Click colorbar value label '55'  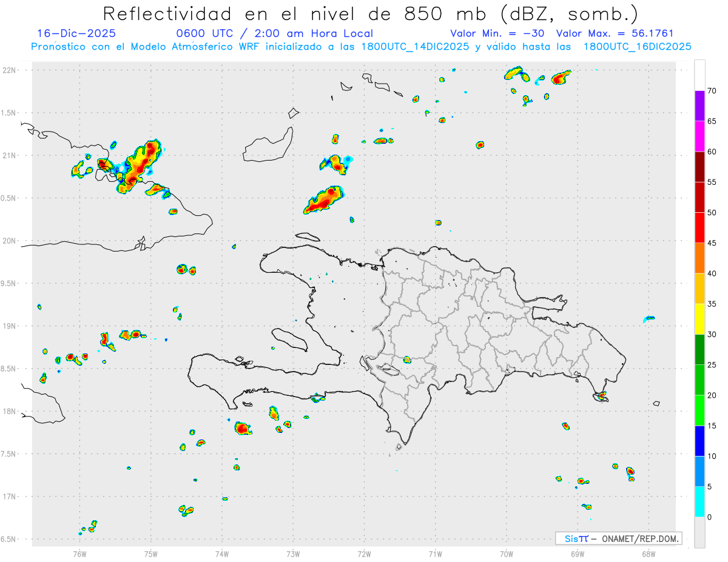712,182
